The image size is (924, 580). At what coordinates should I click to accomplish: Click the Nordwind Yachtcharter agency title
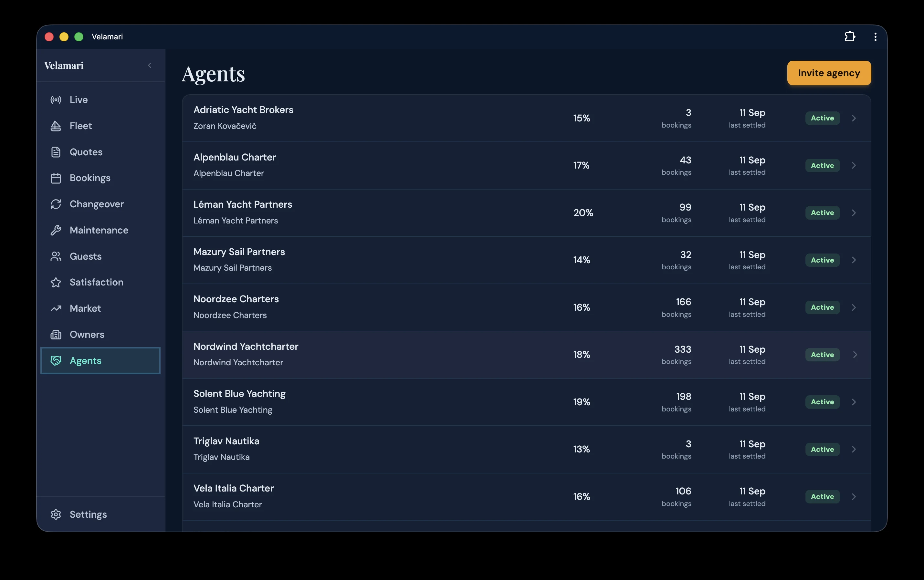point(246,347)
